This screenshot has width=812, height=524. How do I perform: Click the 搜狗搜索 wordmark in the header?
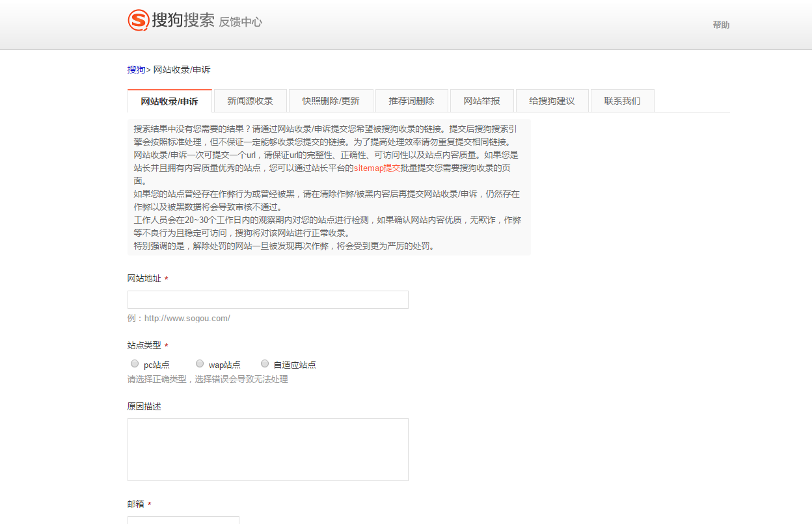pyautogui.click(x=183, y=20)
